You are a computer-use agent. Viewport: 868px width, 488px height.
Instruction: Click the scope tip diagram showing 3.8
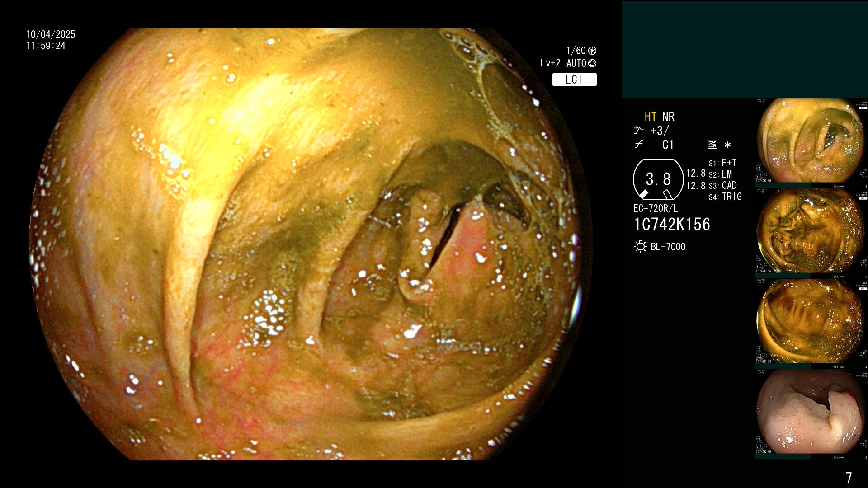coord(658,179)
